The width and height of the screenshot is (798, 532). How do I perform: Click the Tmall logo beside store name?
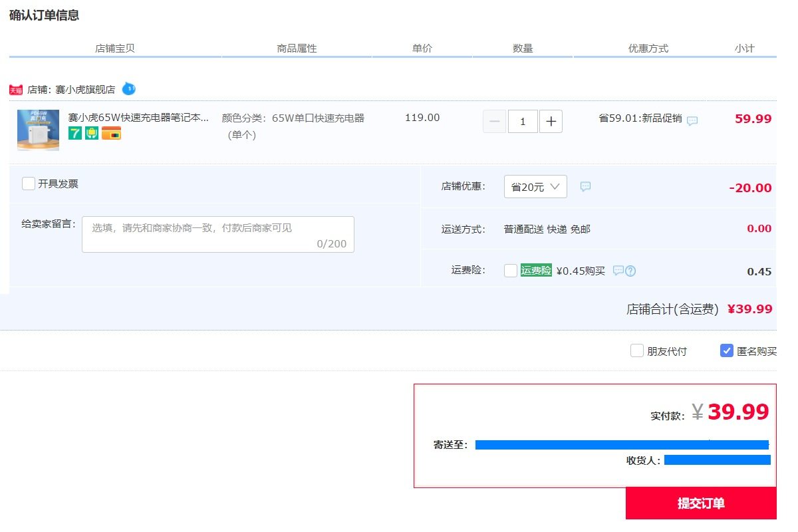pyautogui.click(x=16, y=90)
